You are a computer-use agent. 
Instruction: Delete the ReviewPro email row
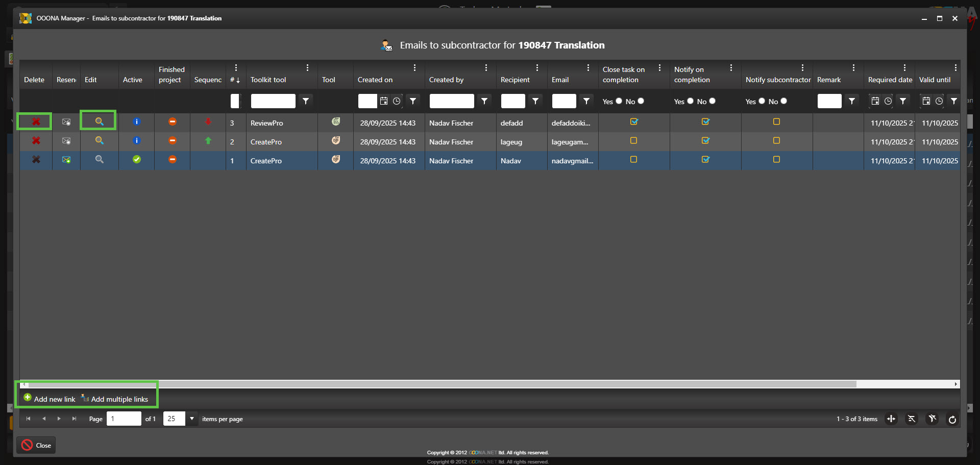(x=36, y=122)
